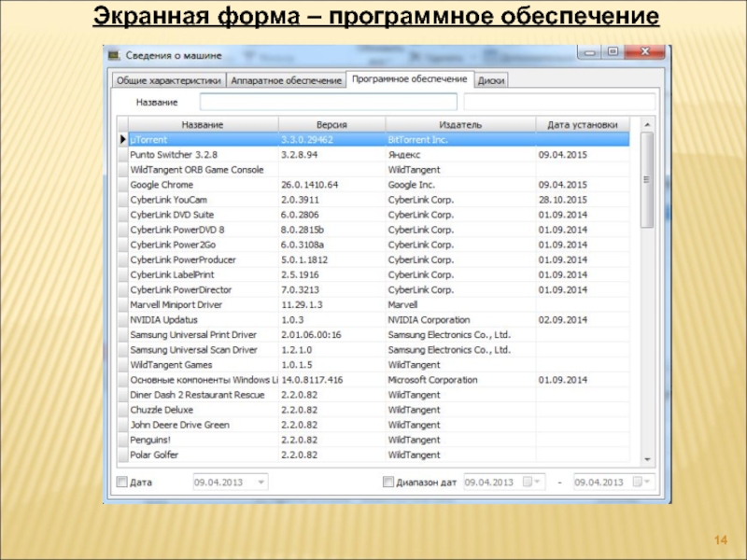Click the row indicator arrow beside µTorrent
This screenshot has height=560, width=747.
click(x=121, y=140)
